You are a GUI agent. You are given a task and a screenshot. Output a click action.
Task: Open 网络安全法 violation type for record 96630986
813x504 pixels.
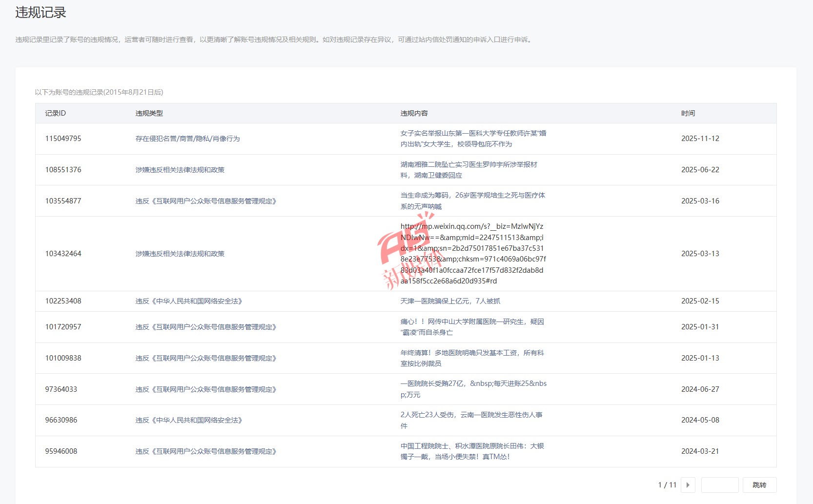[x=188, y=420]
